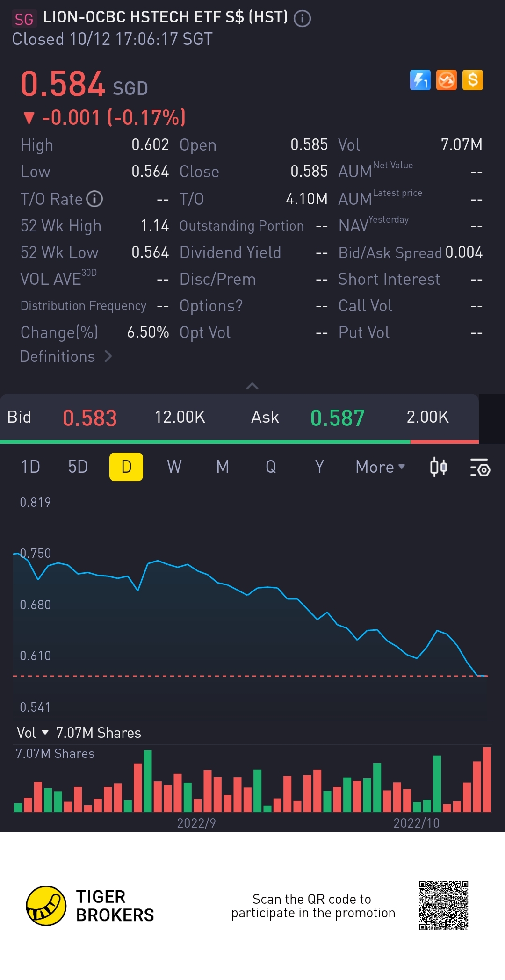Image resolution: width=505 pixels, height=980 pixels.
Task: Open the chart settings icon
Action: pos(480,467)
